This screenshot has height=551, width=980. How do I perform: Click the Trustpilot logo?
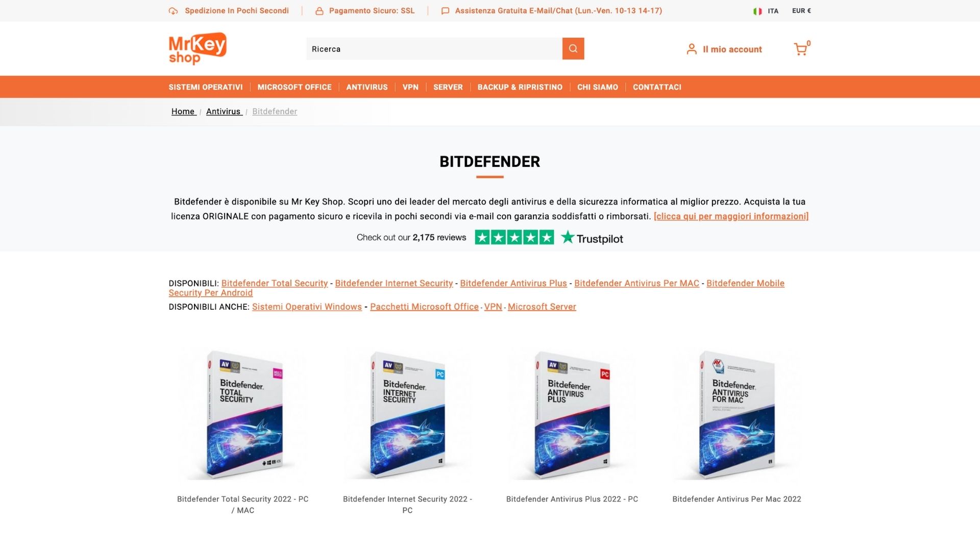click(592, 238)
